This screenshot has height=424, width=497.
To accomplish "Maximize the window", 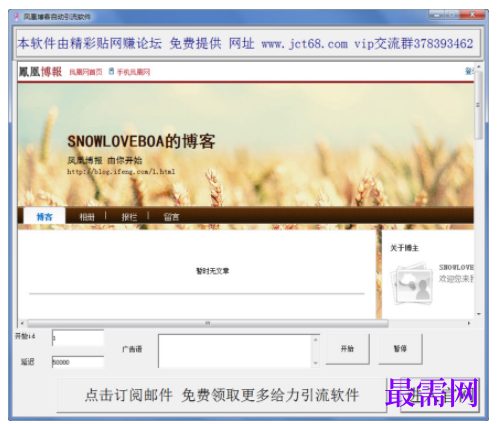I will pos(452,15).
